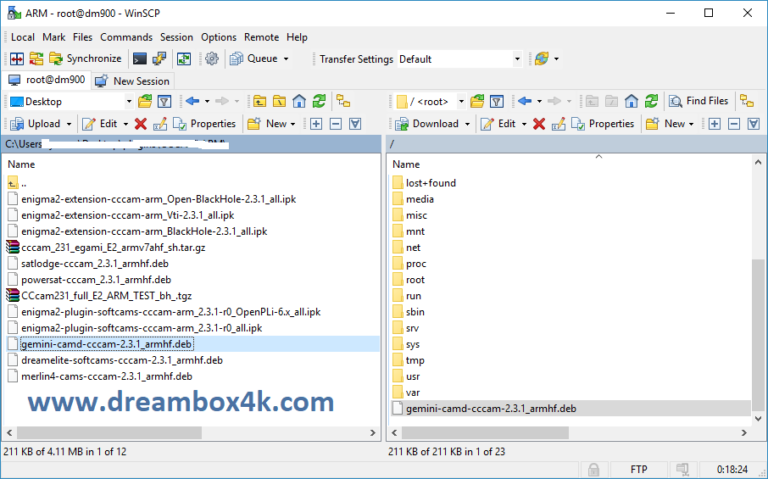Click the Find Files button
Image resolution: width=768 pixels, height=479 pixels.
(699, 101)
